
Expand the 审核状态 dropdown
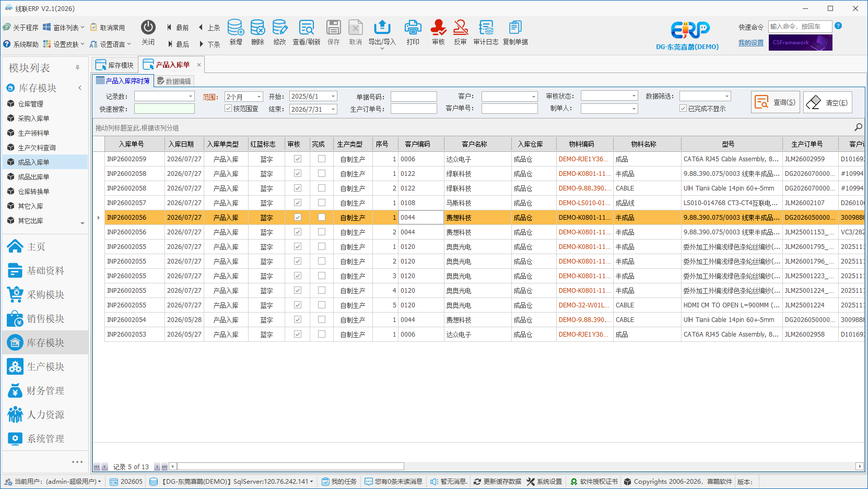click(x=634, y=96)
